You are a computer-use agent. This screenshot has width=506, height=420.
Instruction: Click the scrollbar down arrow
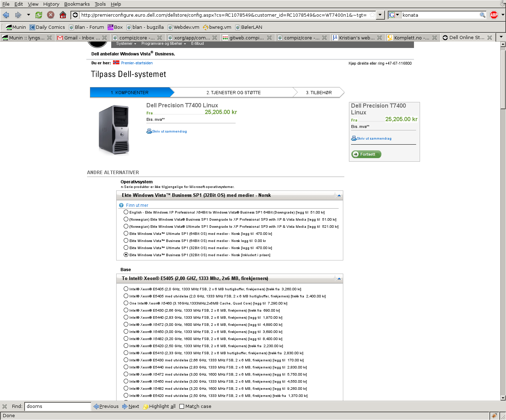click(x=503, y=398)
